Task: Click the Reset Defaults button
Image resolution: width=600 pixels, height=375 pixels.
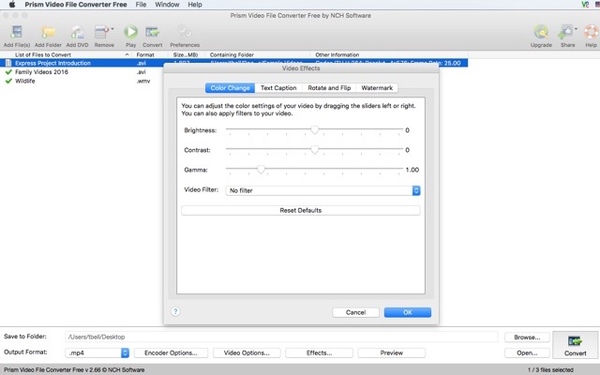Action: click(x=301, y=210)
